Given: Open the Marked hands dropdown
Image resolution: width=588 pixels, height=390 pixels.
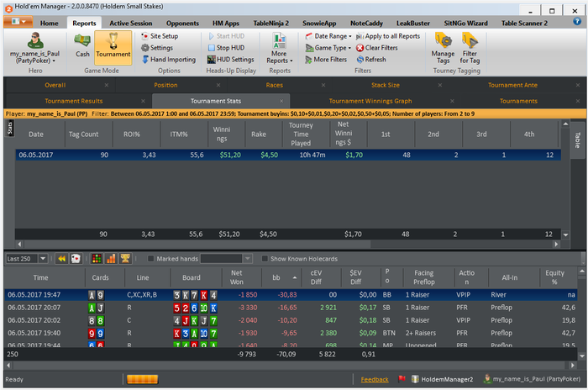Looking at the screenshot, I should tap(248, 259).
